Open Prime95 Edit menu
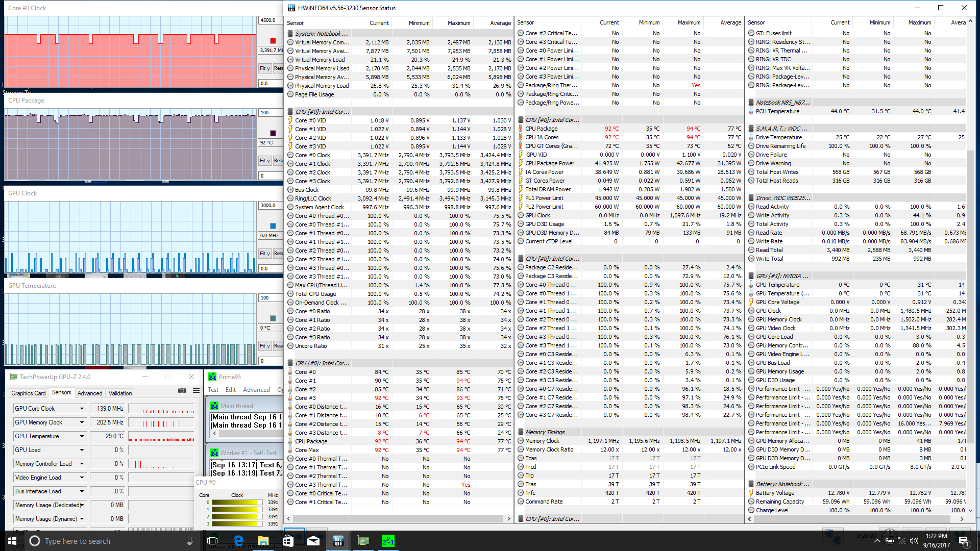980x551 pixels. coord(231,390)
